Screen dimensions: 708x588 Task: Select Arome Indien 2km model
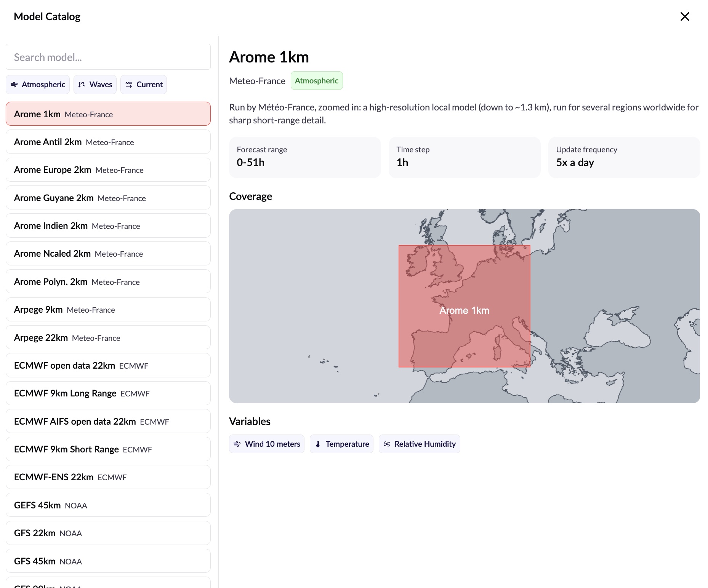108,225
